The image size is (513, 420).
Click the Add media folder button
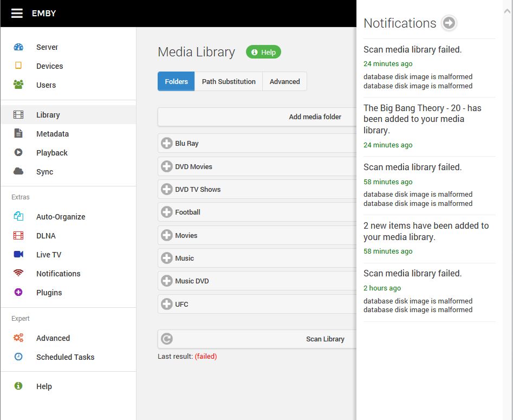[314, 117]
